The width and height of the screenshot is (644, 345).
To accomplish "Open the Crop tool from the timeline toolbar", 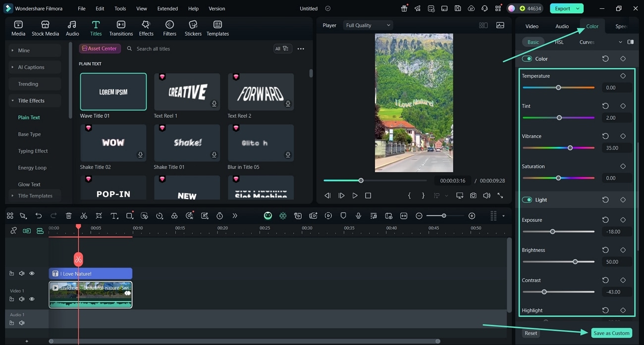I will [x=100, y=215].
